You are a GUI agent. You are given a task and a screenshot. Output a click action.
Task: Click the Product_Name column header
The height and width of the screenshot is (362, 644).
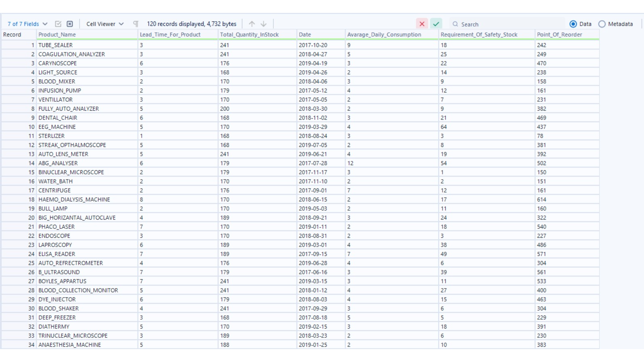point(57,35)
